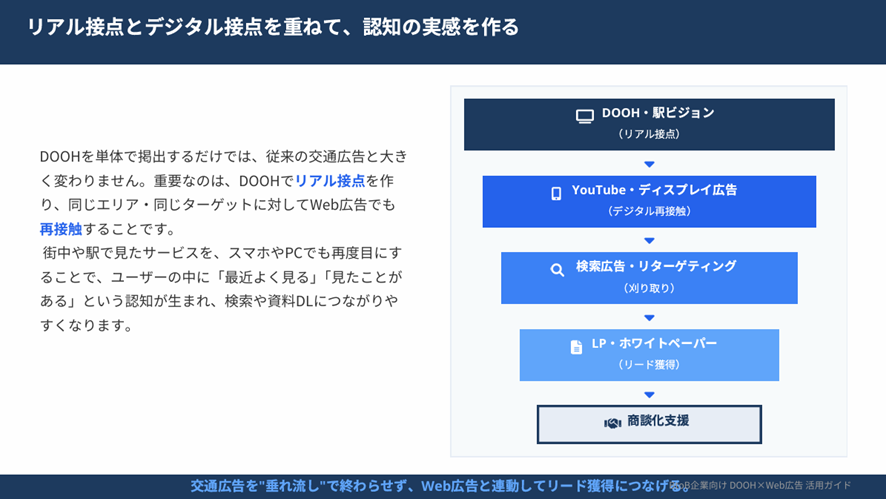Image resolution: width=886 pixels, height=499 pixels.
Task: Select the YouTube・ディスプレイ広告 blue box
Action: pyautogui.click(x=649, y=202)
